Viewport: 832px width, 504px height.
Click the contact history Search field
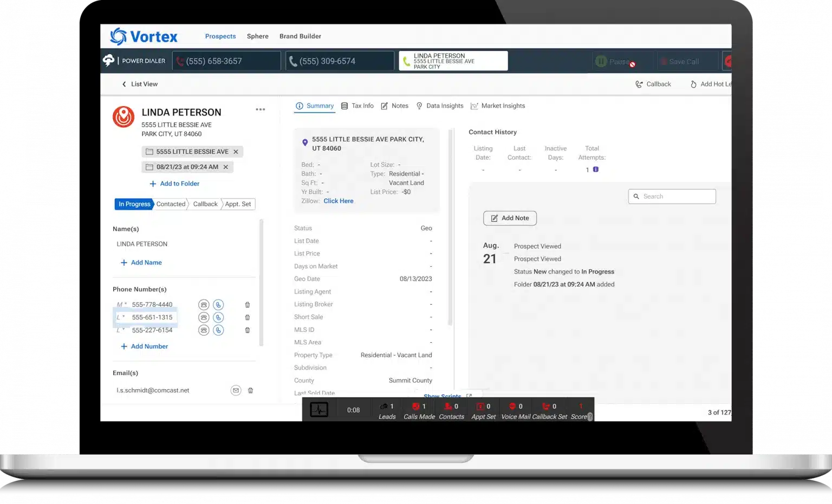(672, 197)
